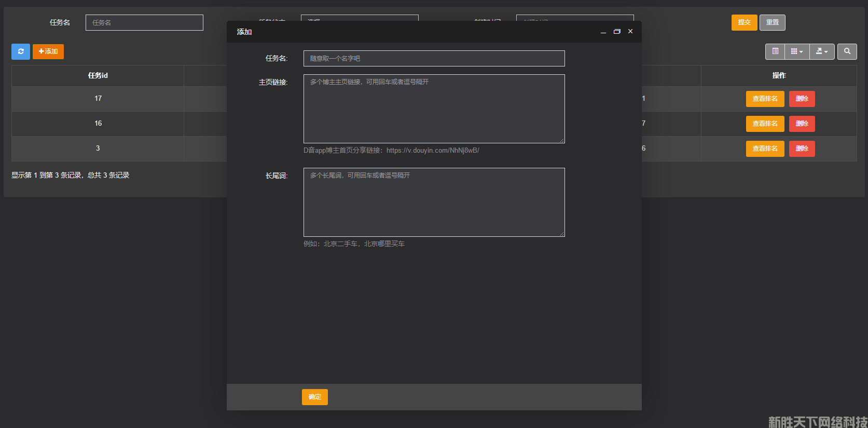Minimize the 添加 dialog

pyautogui.click(x=603, y=32)
